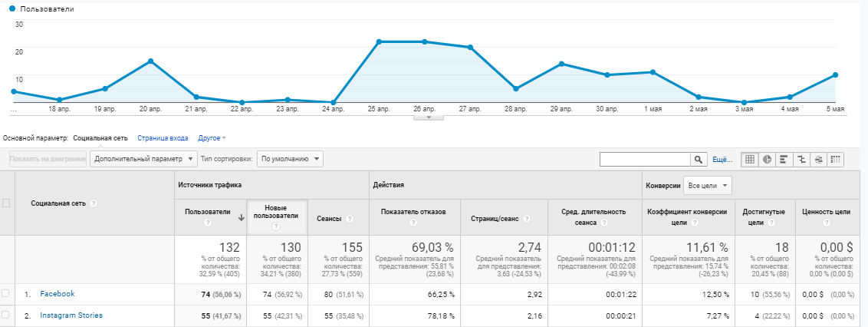Switch to the data table view icon

coord(750,159)
